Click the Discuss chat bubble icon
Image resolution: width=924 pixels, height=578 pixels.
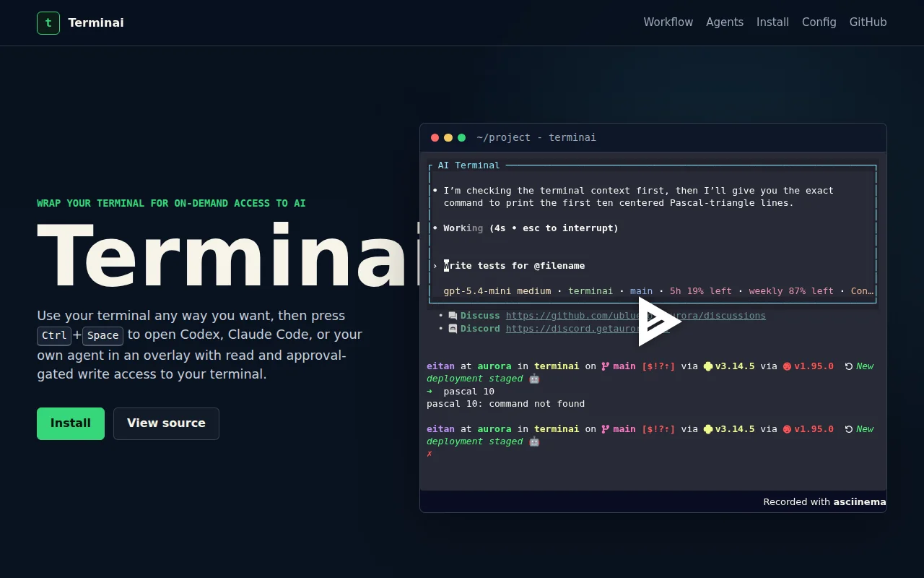coord(453,316)
